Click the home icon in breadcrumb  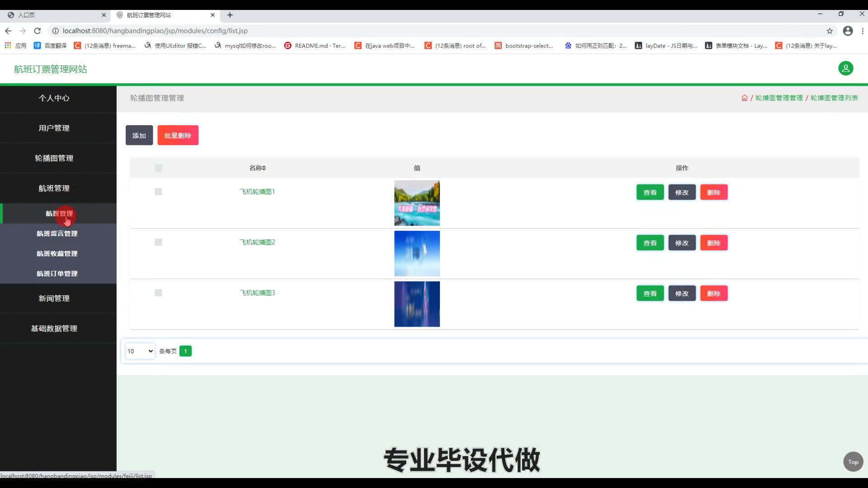pyautogui.click(x=744, y=98)
